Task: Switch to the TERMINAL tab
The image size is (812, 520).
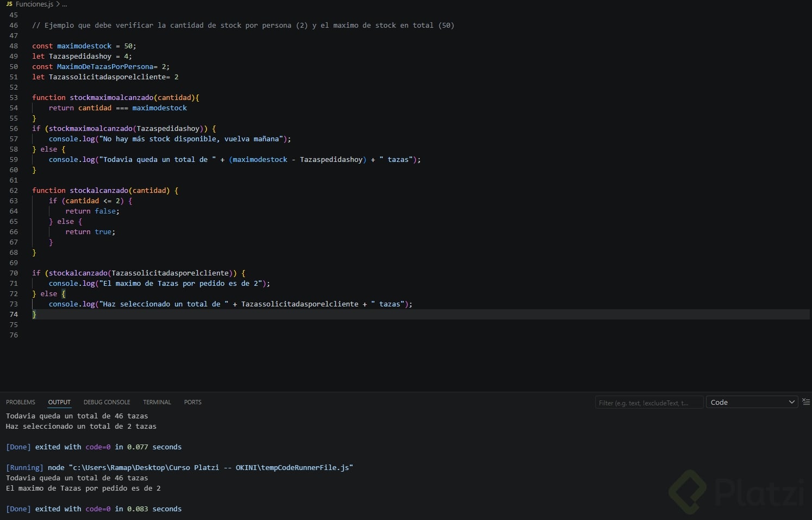Action: 157,402
